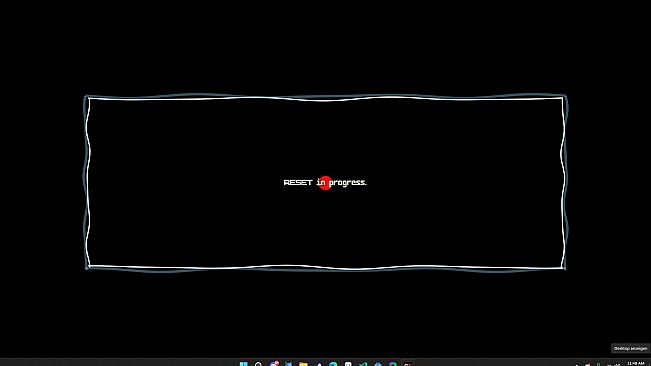Open the taskbar app with notification badge

click(274, 364)
